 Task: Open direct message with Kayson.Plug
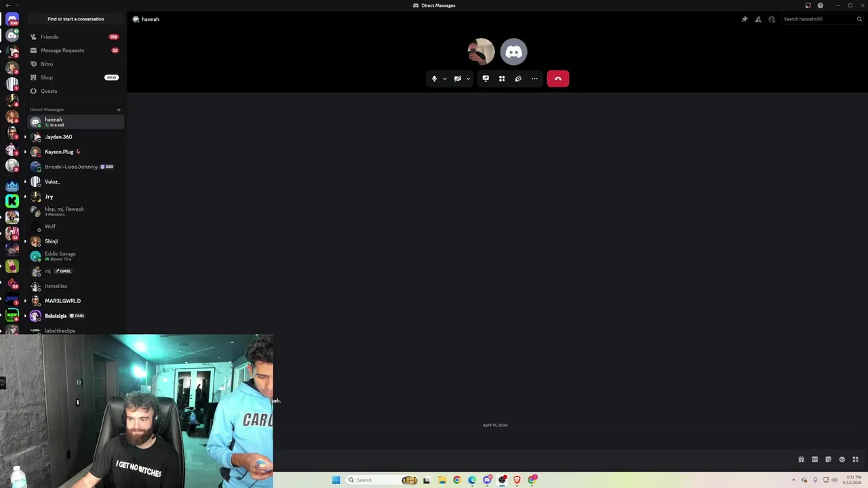[76, 152]
